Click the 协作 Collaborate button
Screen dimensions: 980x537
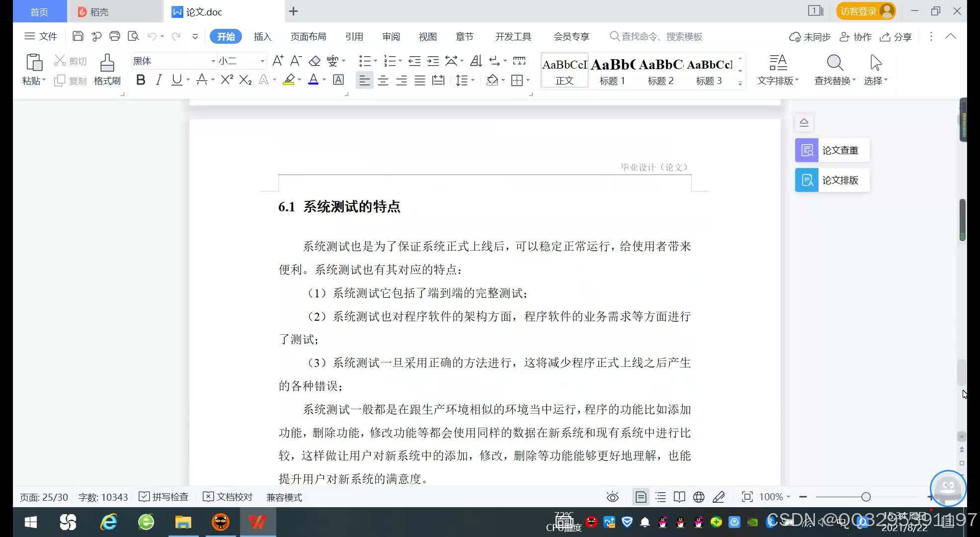point(855,37)
